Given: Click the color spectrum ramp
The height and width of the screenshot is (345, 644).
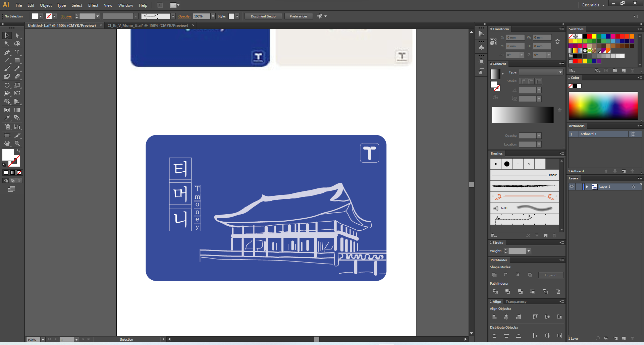Looking at the screenshot, I should tap(603, 106).
